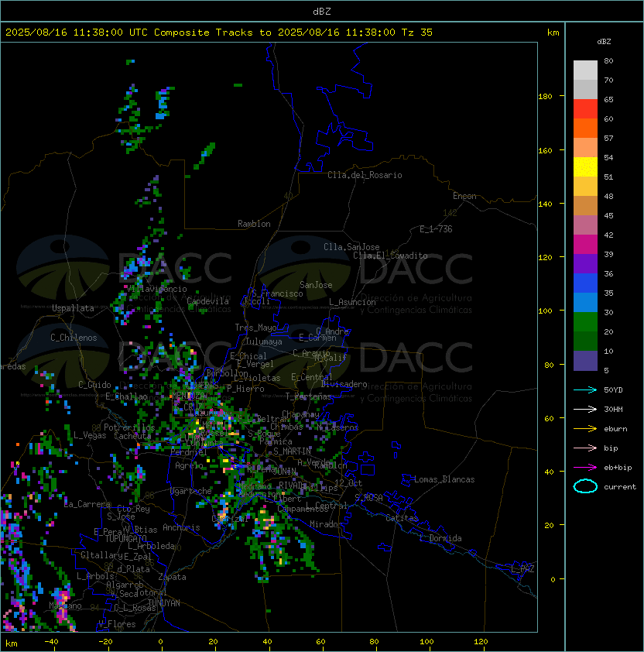Pick the purple 36-39 dBZ swatch
Screen dimensions: 644x652
click(x=585, y=263)
